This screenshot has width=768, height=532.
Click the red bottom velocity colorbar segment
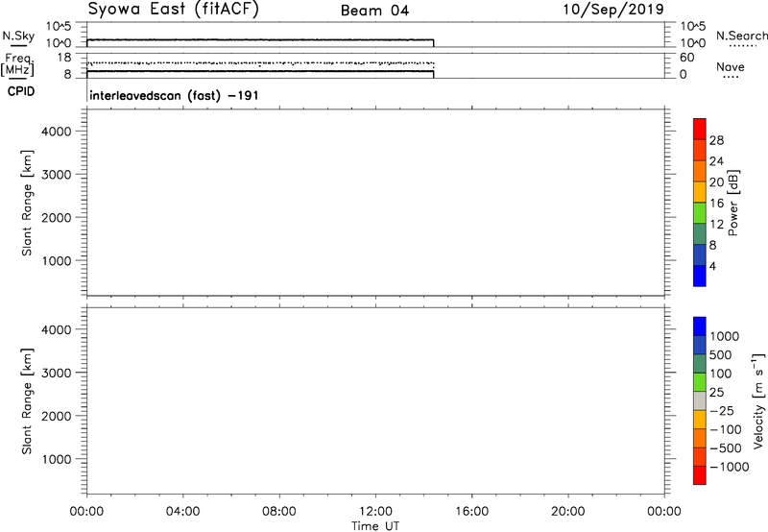[x=700, y=475]
